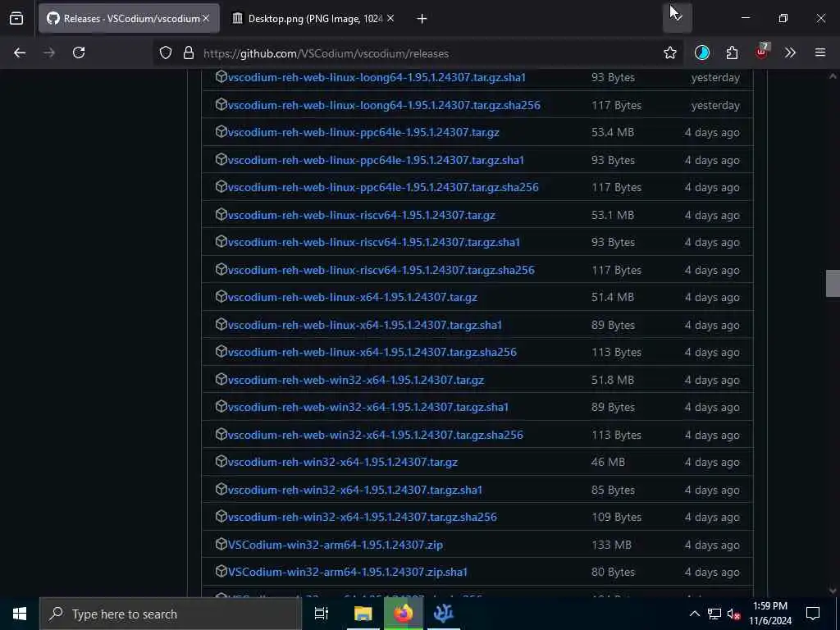Open the muted volume tray icon
Viewport: 840px width, 630px height.
[x=734, y=614]
